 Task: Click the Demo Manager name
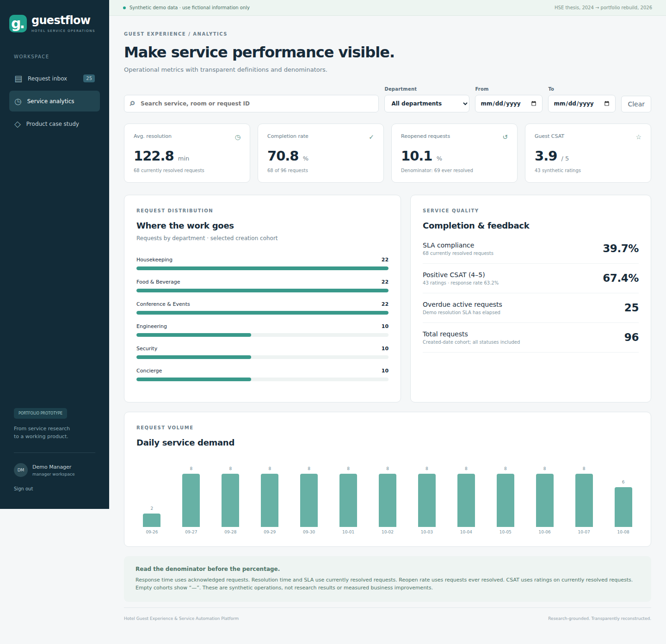coord(52,467)
